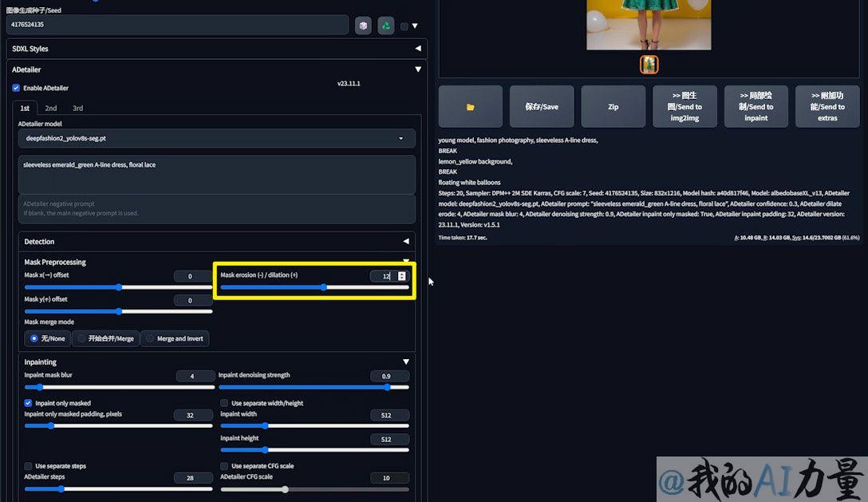This screenshot has width=868, height=502.
Task: Click the ADetailer CFG scale value
Action: coord(389,477)
